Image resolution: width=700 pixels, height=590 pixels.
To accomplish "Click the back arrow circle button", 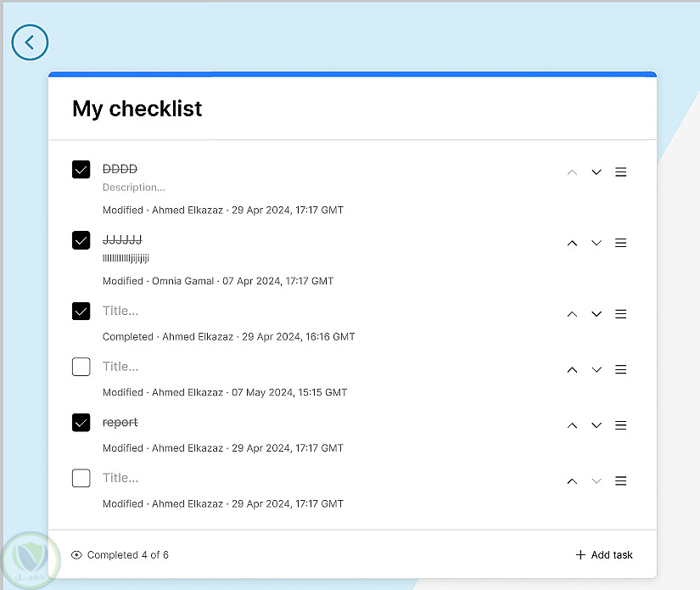I will click(x=31, y=42).
